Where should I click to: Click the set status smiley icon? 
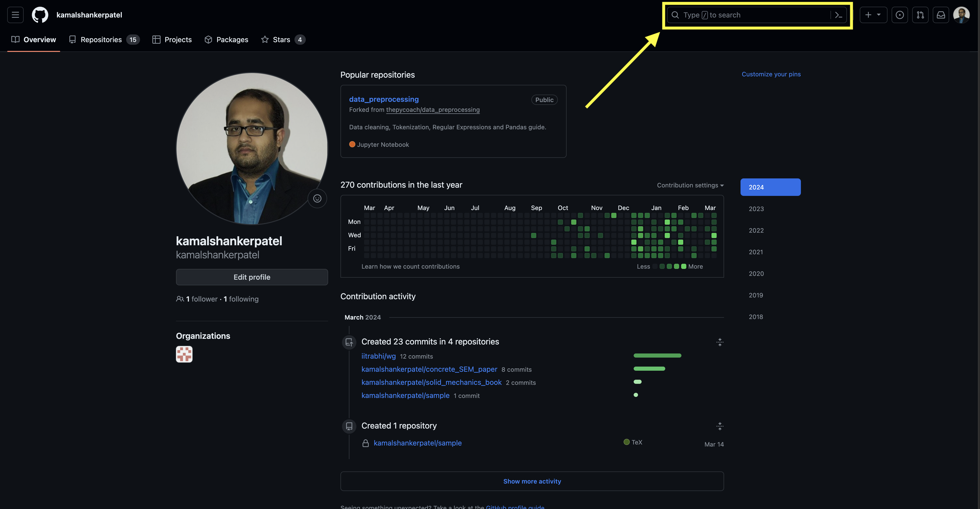[317, 198]
